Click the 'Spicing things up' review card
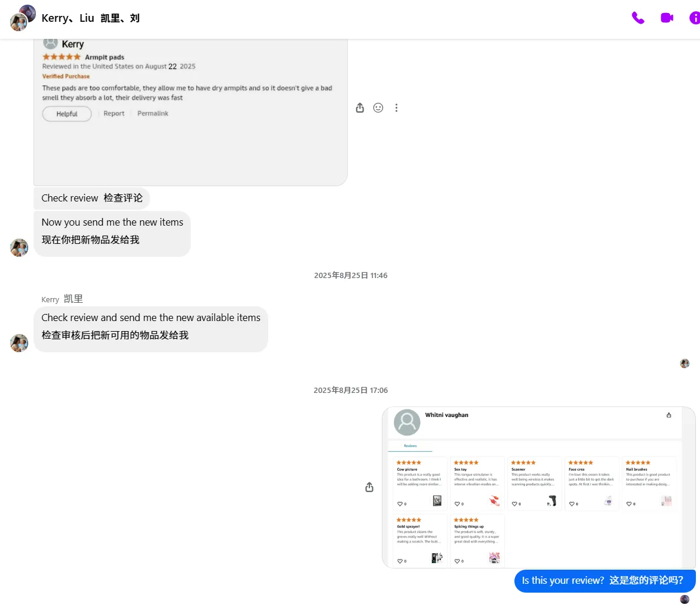700x605 pixels. pos(477,541)
